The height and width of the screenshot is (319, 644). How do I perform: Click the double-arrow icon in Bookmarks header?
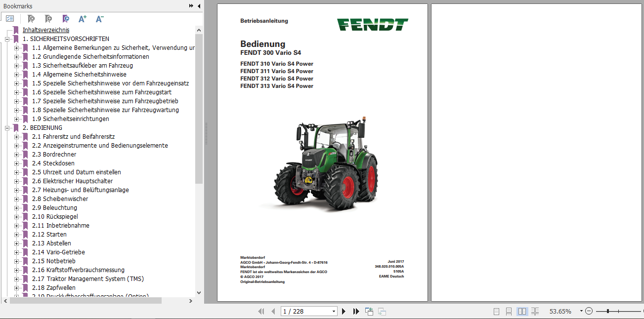[x=191, y=6]
